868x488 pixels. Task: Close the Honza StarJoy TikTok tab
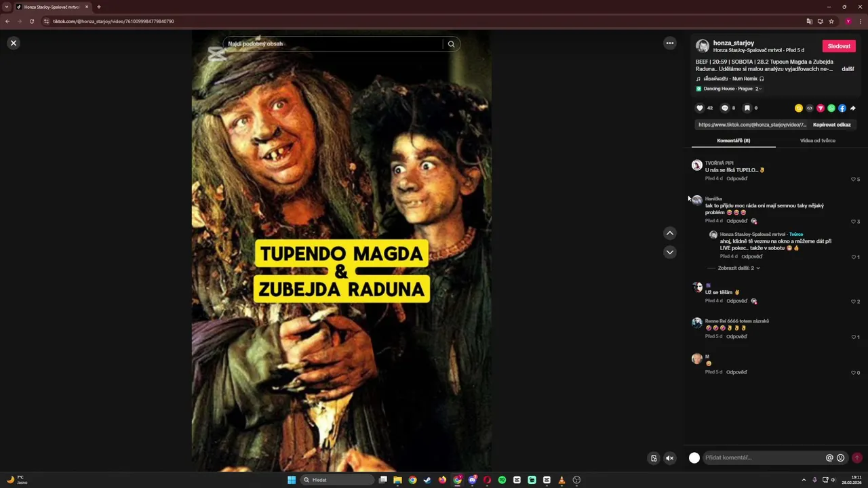pyautogui.click(x=87, y=7)
